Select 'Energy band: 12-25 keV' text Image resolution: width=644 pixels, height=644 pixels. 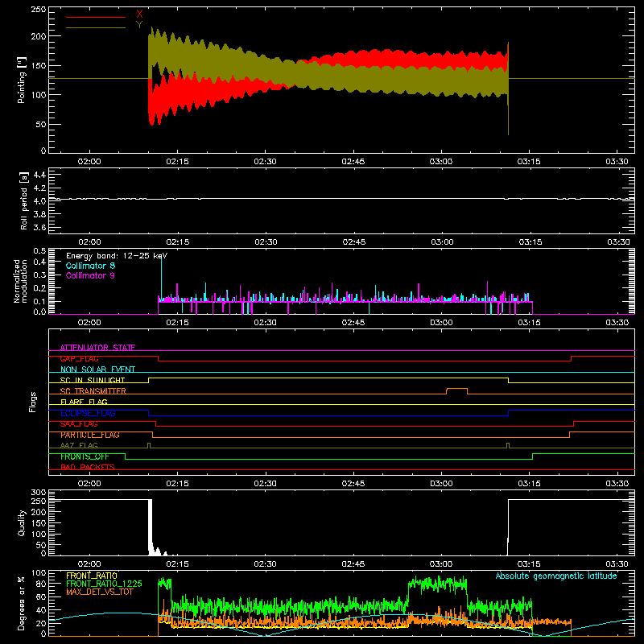(117, 256)
